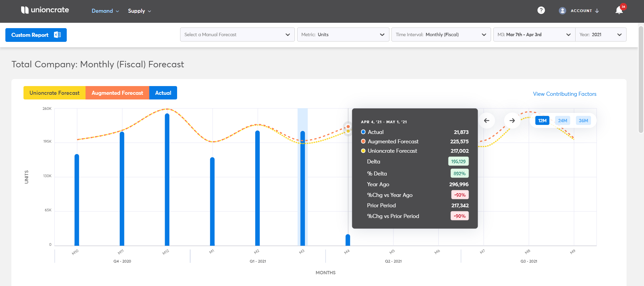Click the account download arrow icon
The width and height of the screenshot is (644, 286).
[597, 11]
